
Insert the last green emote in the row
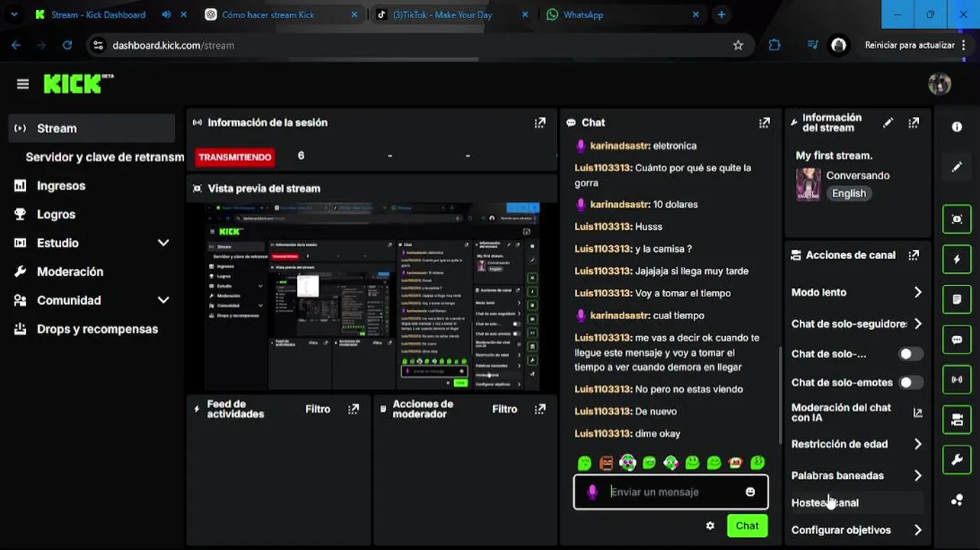(758, 463)
